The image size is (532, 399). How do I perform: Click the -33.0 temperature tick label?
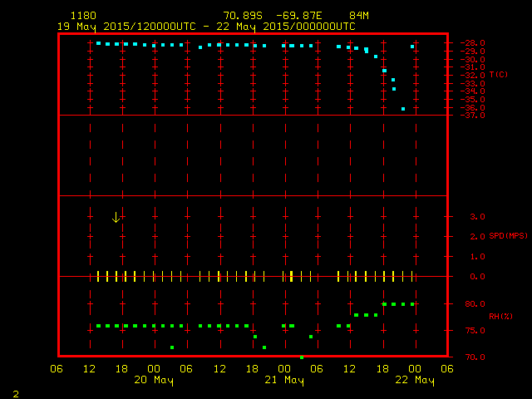tap(473, 83)
